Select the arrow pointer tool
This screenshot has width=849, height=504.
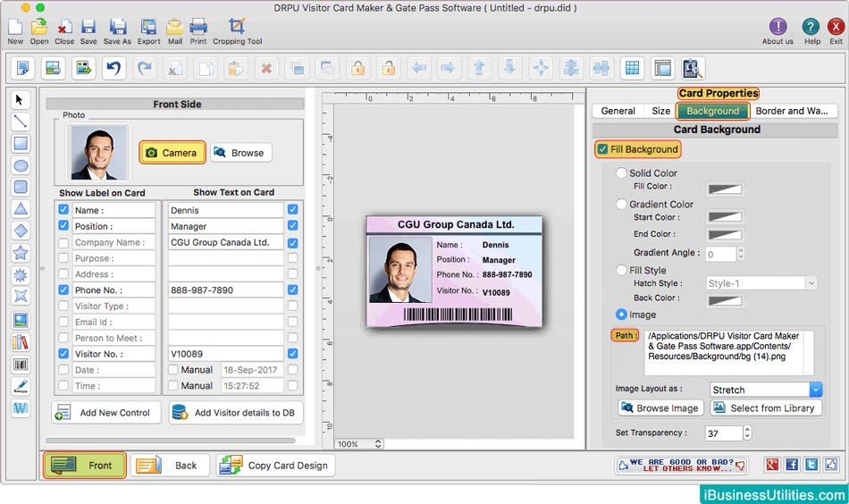click(20, 100)
